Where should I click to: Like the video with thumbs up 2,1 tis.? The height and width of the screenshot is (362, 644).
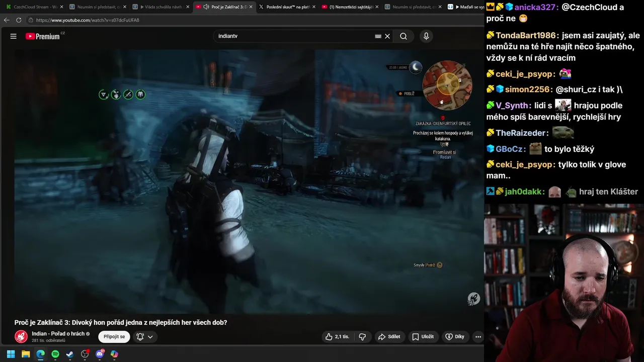(x=337, y=336)
